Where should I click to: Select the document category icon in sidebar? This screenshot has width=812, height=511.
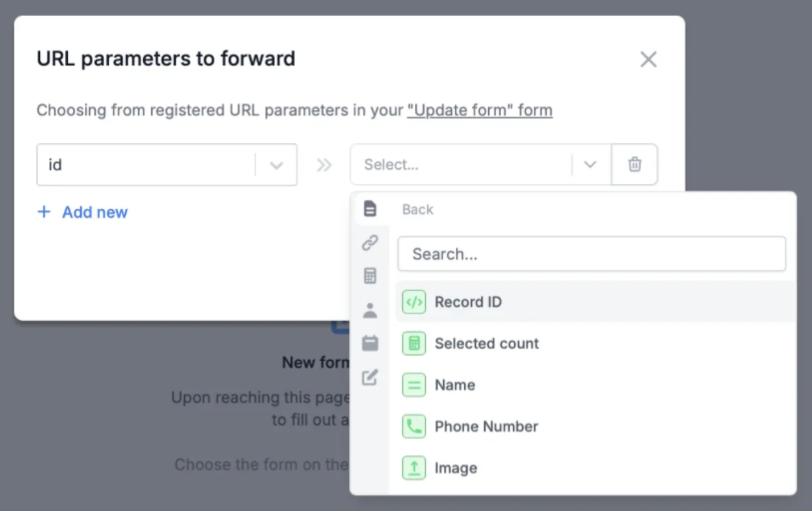[369, 209]
